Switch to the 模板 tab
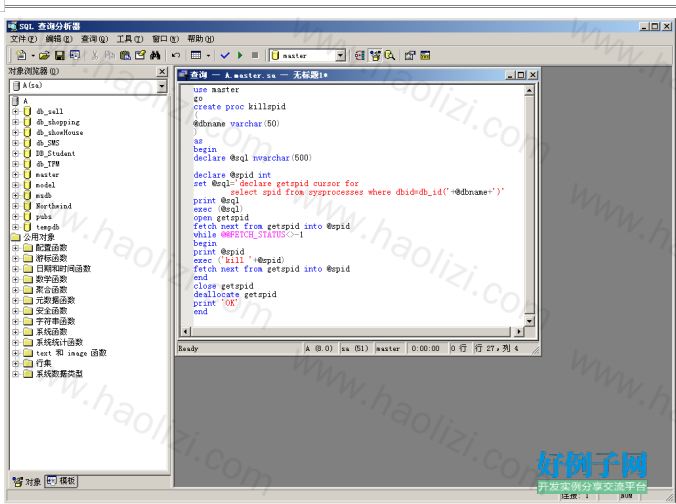Screen dimensions: 676x504 pos(61,481)
